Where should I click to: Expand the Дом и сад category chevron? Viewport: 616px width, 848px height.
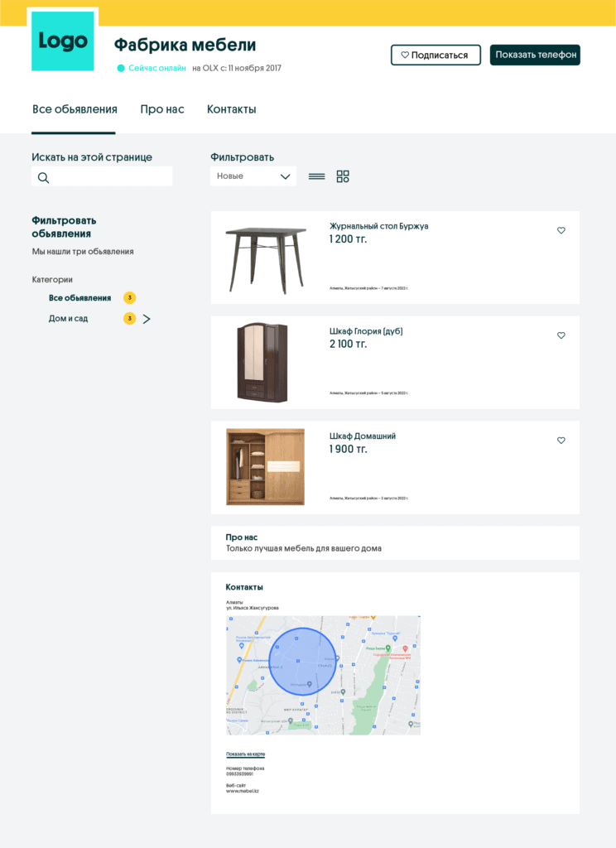148,317
